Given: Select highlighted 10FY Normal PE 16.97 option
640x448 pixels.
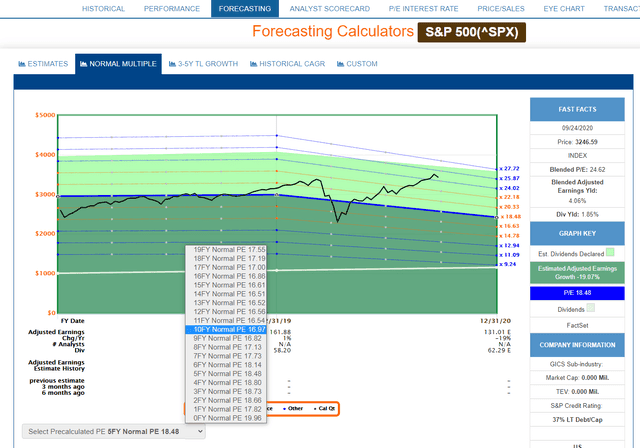Looking at the screenshot, I should tap(226, 330).
